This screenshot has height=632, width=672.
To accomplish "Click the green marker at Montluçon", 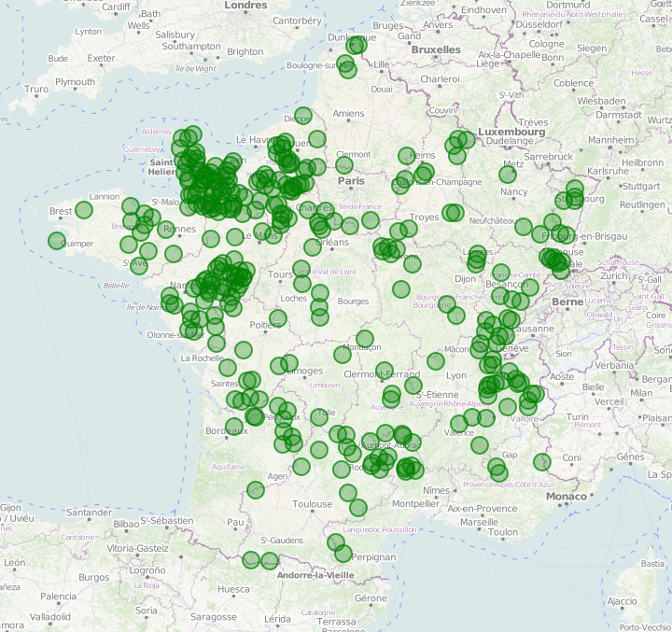I will 365,339.
